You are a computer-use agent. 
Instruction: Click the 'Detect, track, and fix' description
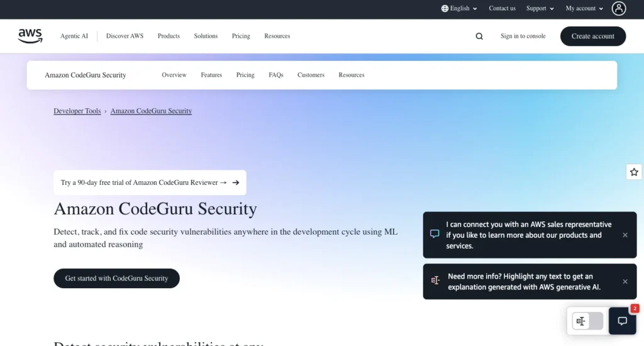(226, 238)
